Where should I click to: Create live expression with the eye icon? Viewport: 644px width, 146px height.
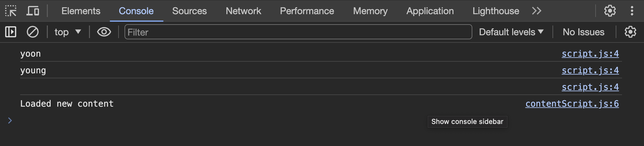pyautogui.click(x=104, y=32)
